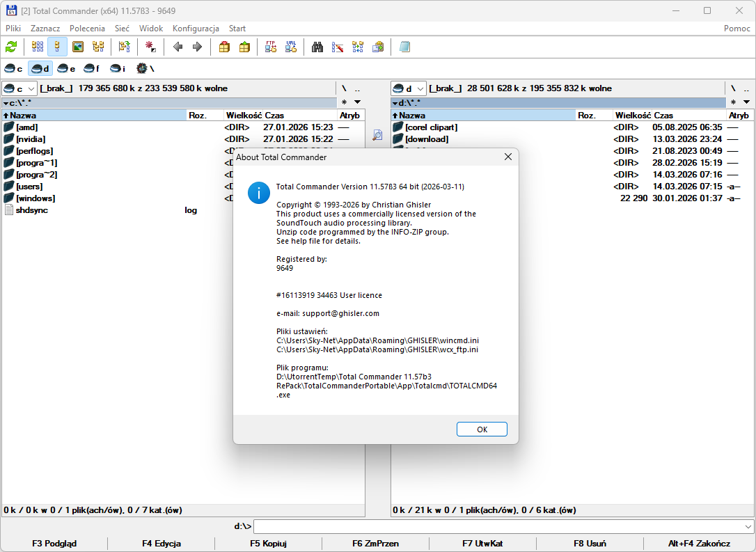Open the Zaznacz menu

coord(45,29)
